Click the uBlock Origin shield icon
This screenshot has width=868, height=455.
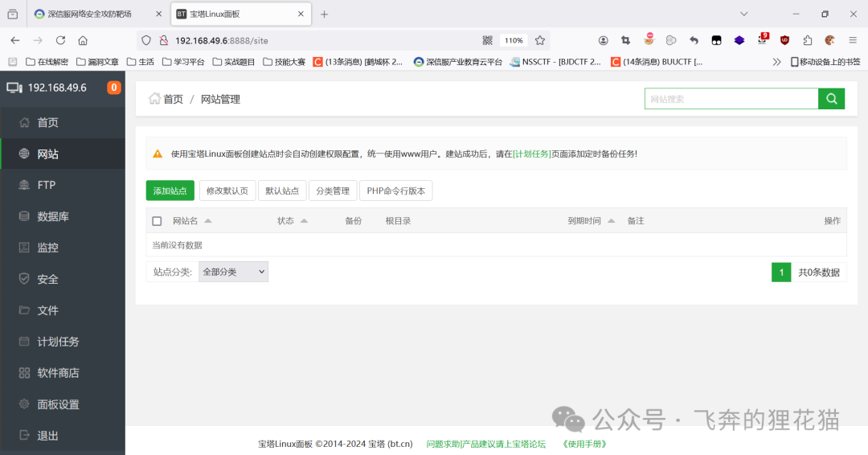click(x=784, y=40)
